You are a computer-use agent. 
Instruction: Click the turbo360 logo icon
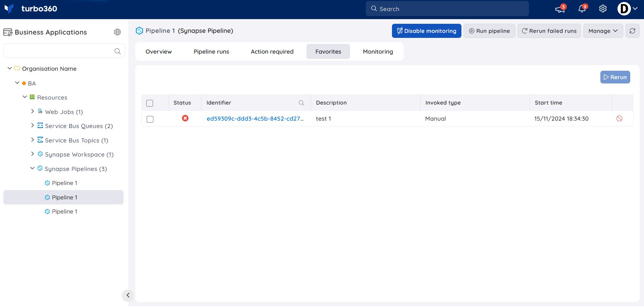9,8
